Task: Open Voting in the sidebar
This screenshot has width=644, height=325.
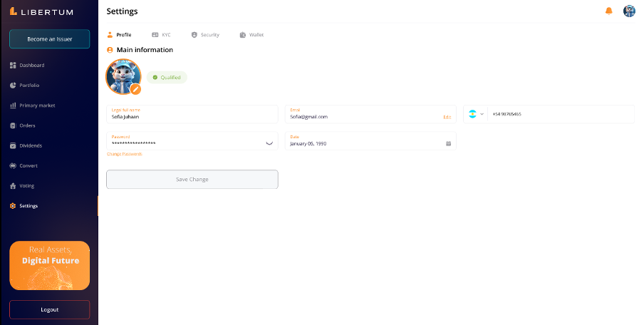Action: (26, 185)
